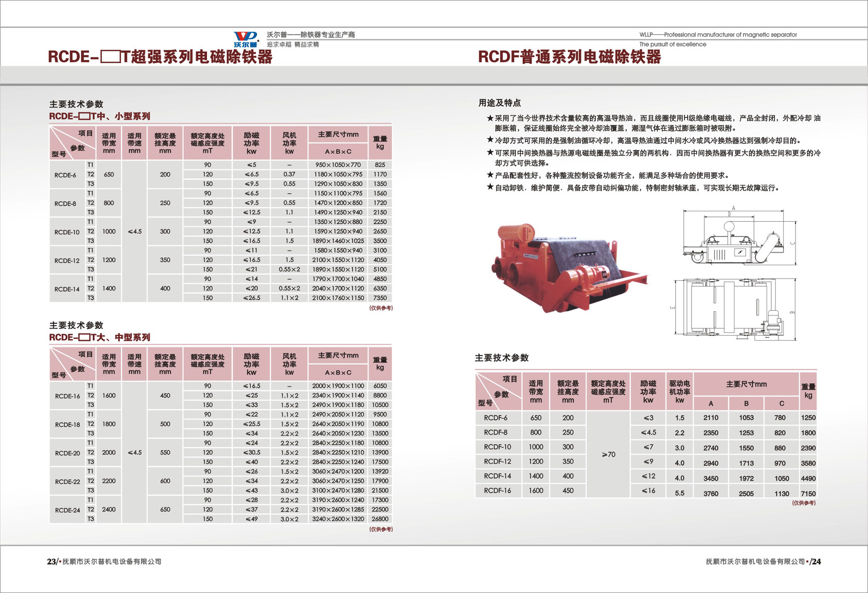Select the RCDE-14 model cell

[x=67, y=289]
